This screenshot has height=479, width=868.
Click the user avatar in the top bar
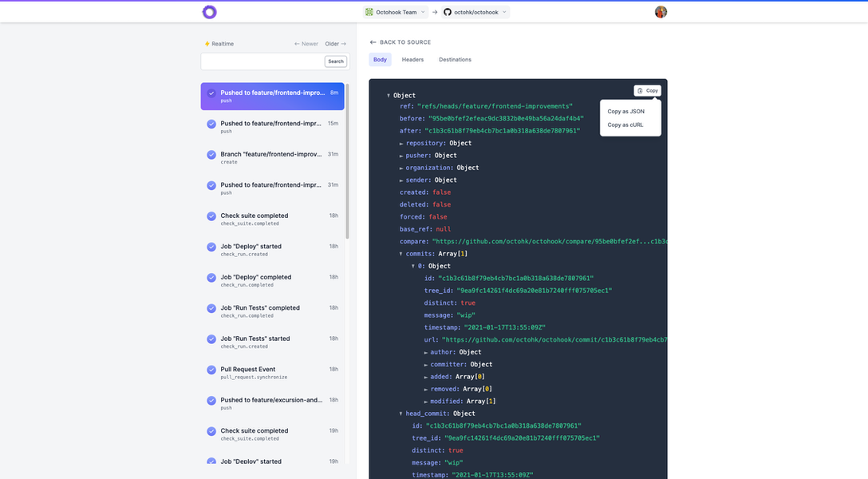(x=660, y=12)
